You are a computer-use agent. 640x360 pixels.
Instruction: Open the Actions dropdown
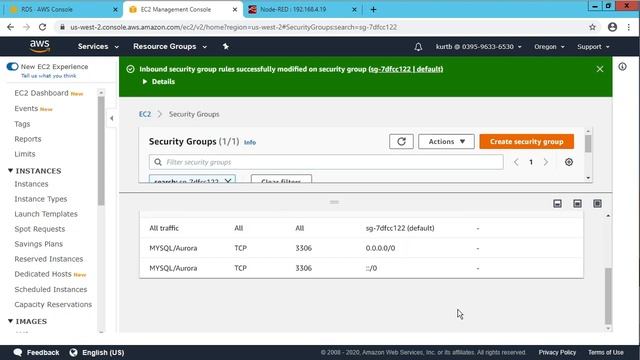tap(446, 142)
